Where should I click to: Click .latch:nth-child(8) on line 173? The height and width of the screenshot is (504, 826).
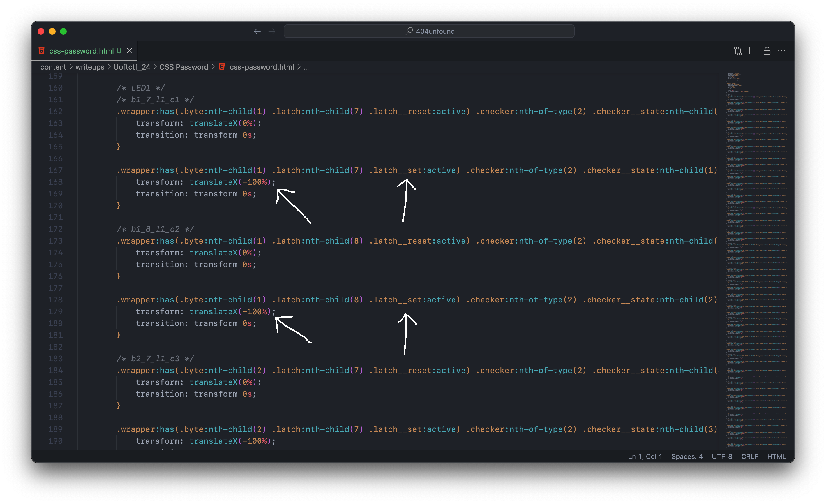[x=317, y=241]
